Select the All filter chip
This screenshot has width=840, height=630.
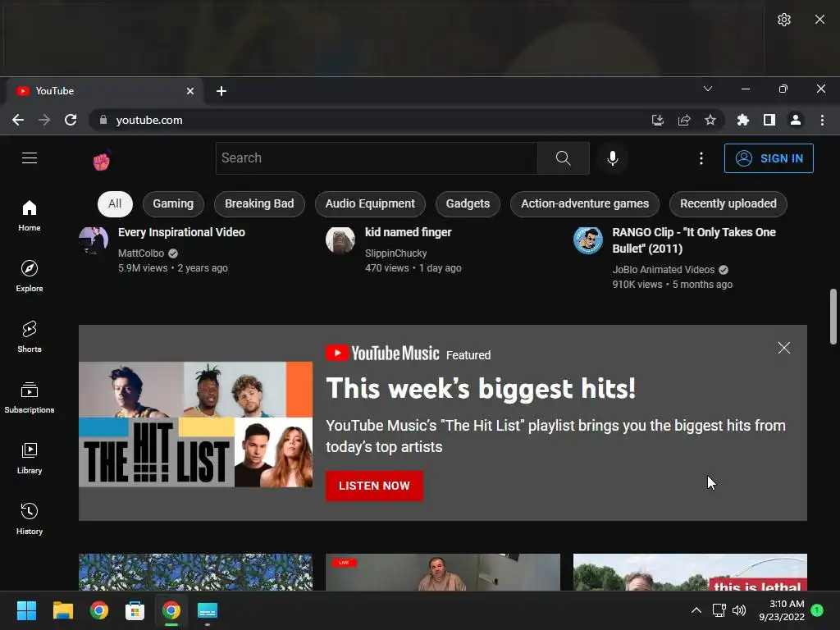(x=115, y=203)
